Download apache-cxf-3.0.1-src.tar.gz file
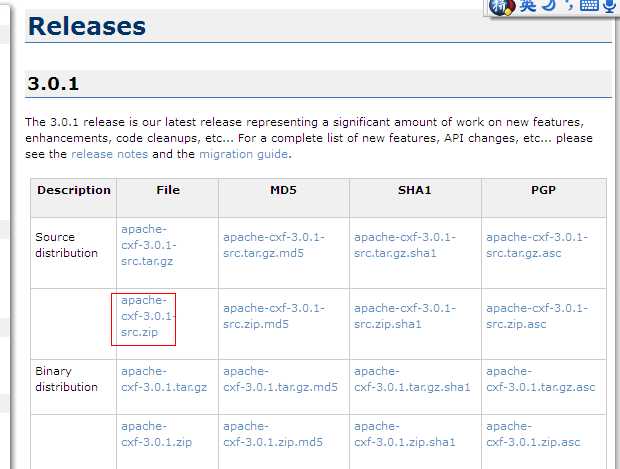The height and width of the screenshot is (469, 620). (x=149, y=245)
